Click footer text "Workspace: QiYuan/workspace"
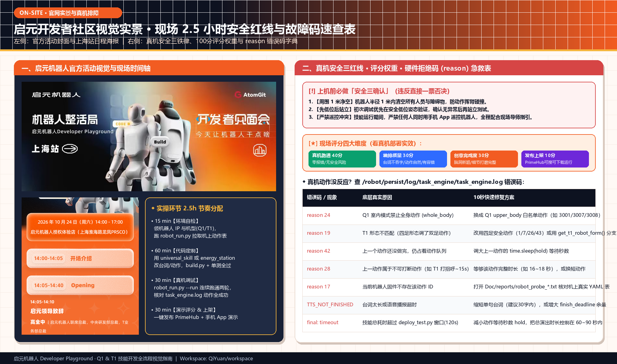Viewport: 617px width, 364px height. [216, 358]
